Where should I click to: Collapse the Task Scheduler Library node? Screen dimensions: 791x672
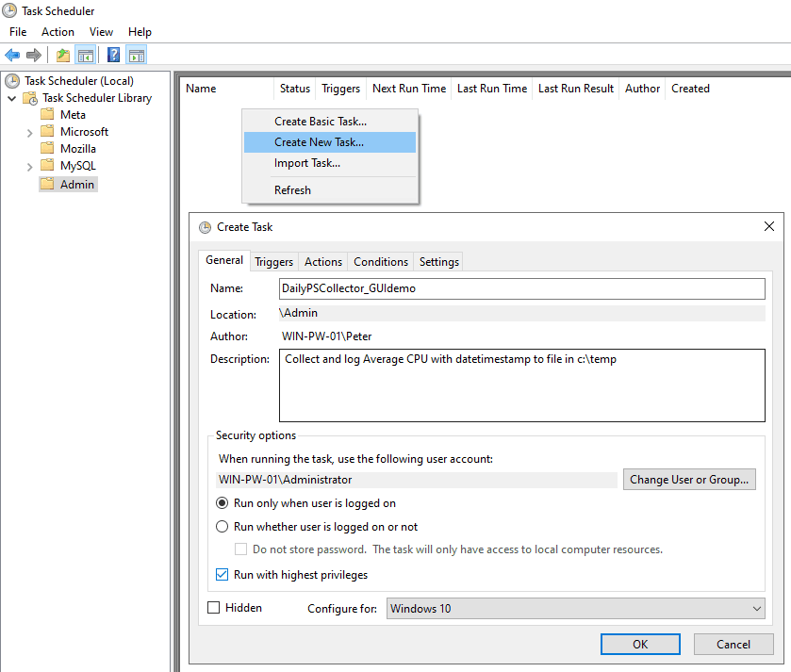(x=12, y=97)
